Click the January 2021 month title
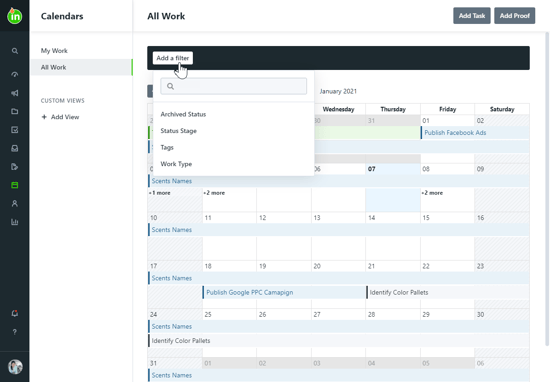Viewport: 550px width, 382px height. tap(338, 91)
